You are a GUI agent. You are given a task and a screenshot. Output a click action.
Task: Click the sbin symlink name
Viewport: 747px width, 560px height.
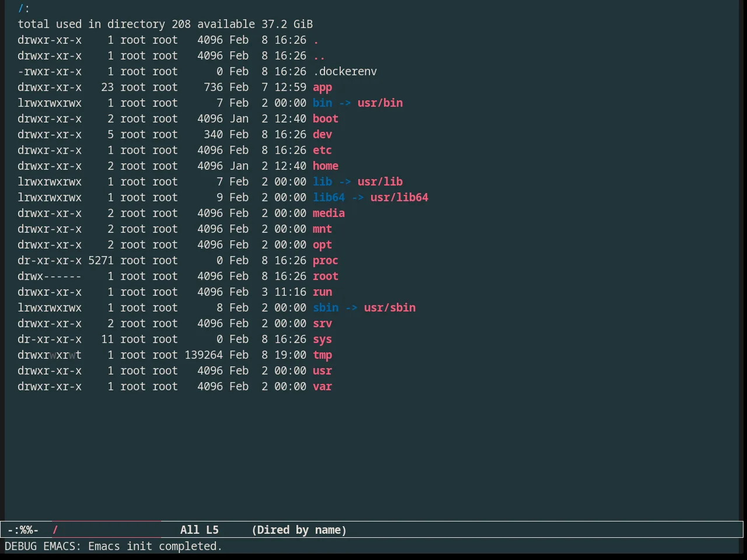tap(326, 308)
